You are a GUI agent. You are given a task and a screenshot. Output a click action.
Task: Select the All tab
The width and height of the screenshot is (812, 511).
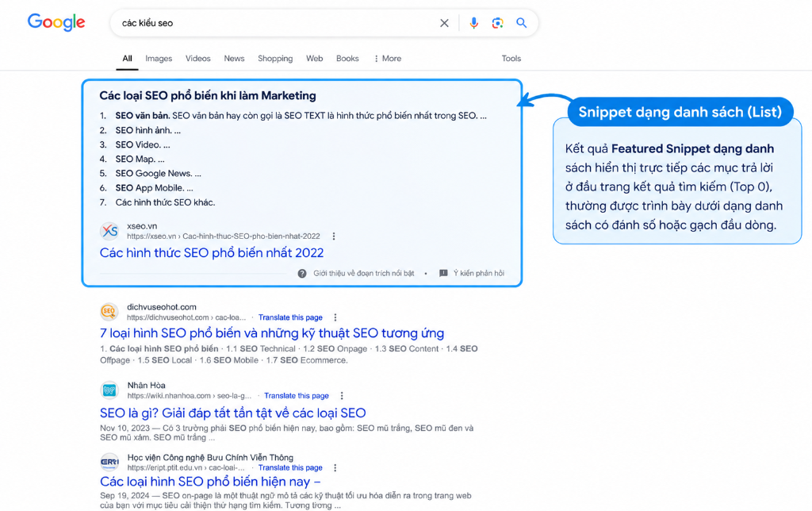(127, 59)
